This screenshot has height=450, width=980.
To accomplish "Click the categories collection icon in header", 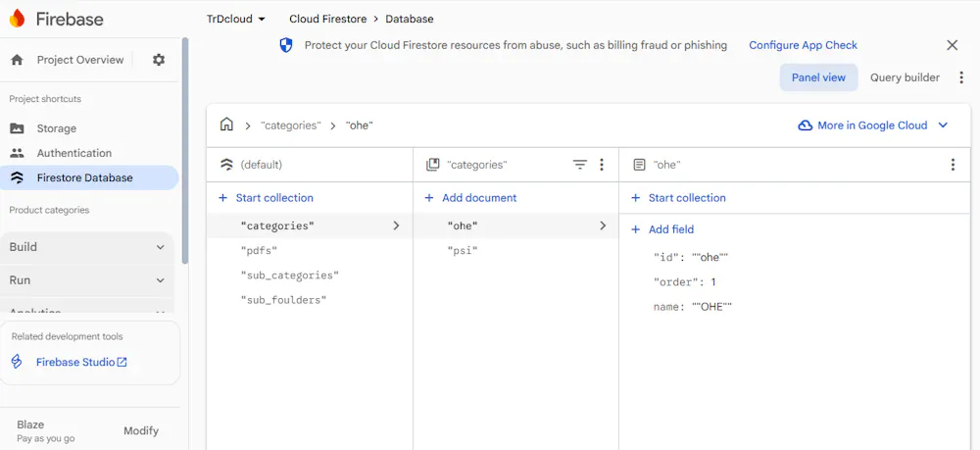I will pyautogui.click(x=432, y=165).
